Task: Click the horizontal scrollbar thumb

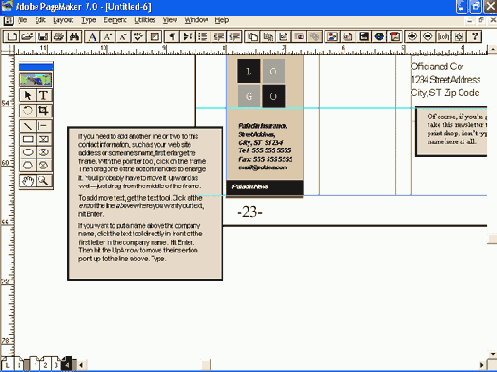Action: pyautogui.click(x=206, y=365)
